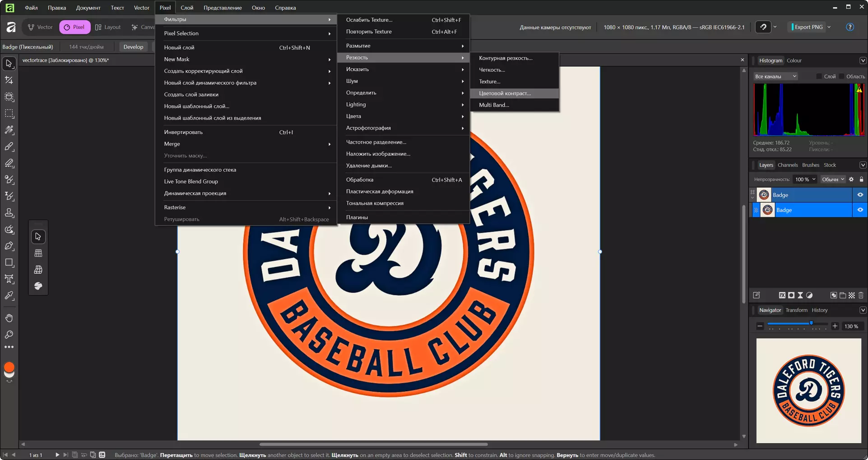The height and width of the screenshot is (460, 868).
Task: Switch to the Channels tab
Action: (788, 165)
